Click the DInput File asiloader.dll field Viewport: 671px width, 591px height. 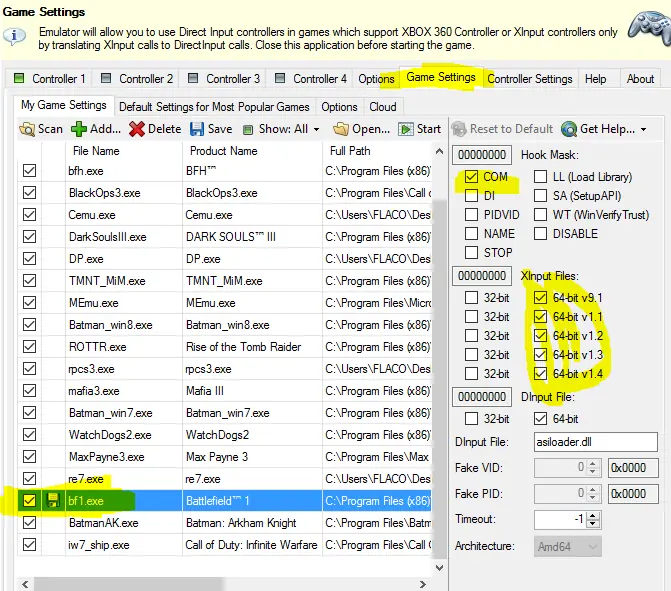[x=595, y=442]
